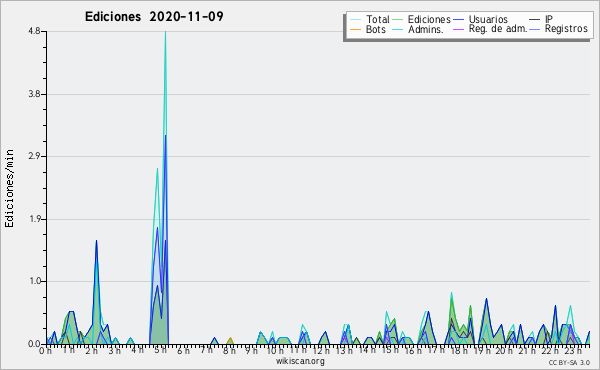The width and height of the screenshot is (600, 370).
Task: Click the 'Ediciones/min' vertical axis label
Action: (9, 188)
